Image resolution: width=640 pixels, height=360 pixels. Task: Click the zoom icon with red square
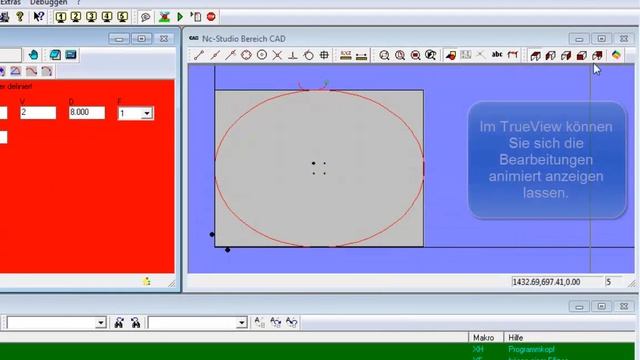(415, 55)
